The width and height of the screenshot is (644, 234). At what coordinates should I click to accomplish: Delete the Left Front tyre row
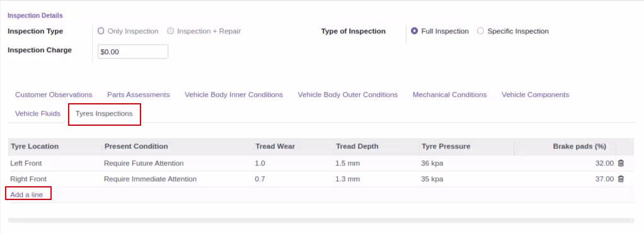pos(621,163)
